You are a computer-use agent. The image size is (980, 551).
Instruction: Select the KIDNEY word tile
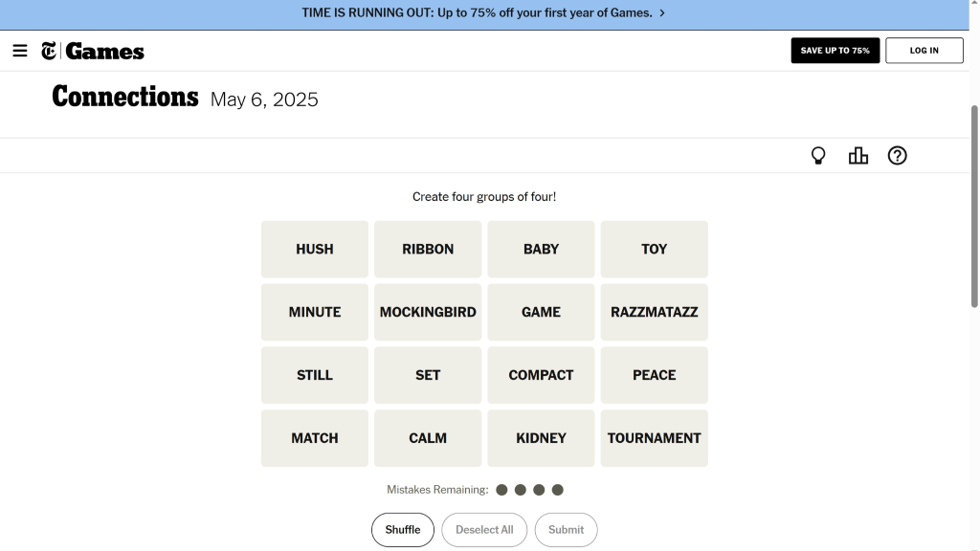coord(541,438)
